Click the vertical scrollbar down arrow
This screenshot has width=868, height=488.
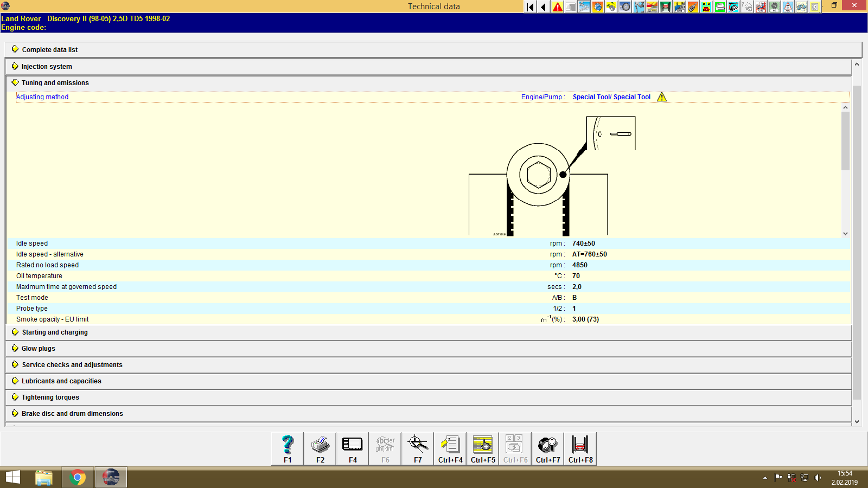[x=857, y=421]
